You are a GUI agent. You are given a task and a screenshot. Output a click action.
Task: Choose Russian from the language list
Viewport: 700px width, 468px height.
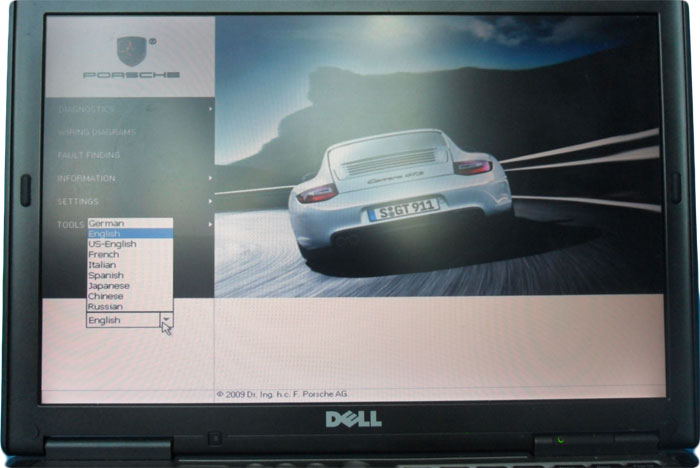tap(129, 306)
